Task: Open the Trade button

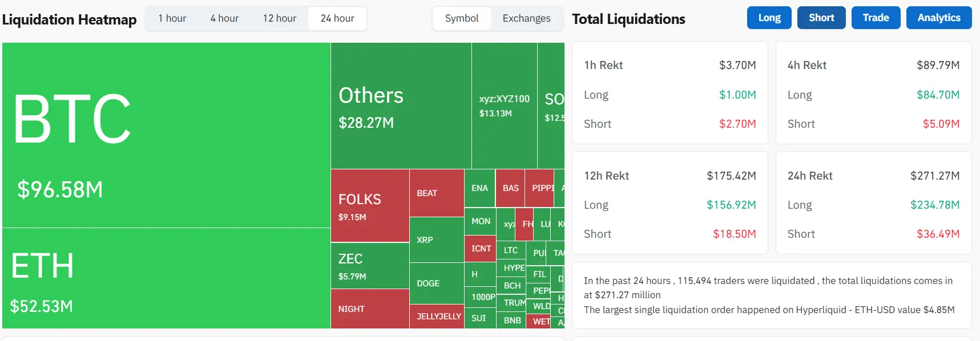Action: coord(876,18)
